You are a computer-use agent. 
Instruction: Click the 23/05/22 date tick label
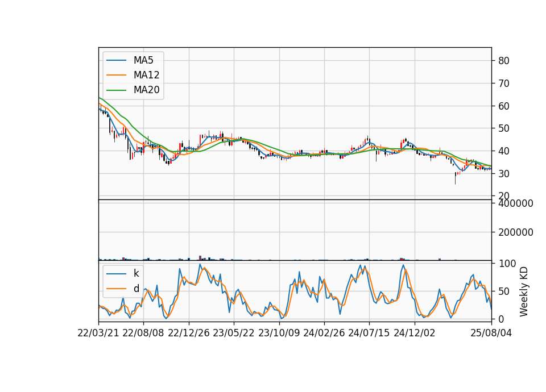pyautogui.click(x=234, y=333)
